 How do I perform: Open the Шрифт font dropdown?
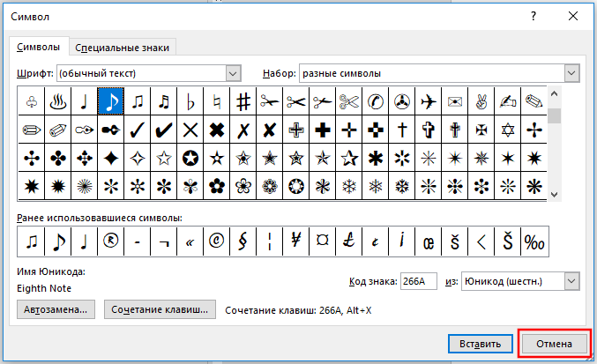pyautogui.click(x=233, y=73)
